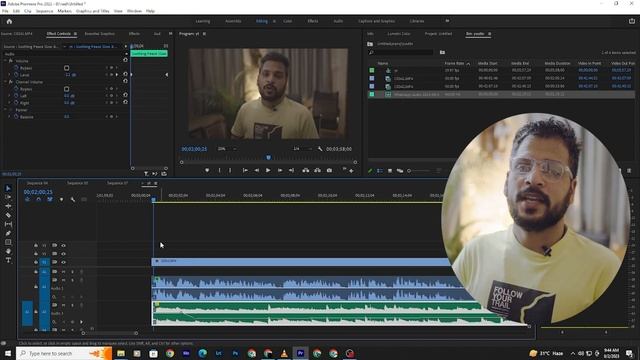Screen dimensions: 640x360
Task: Select the Selection tool in the tools panel
Action: (8, 188)
